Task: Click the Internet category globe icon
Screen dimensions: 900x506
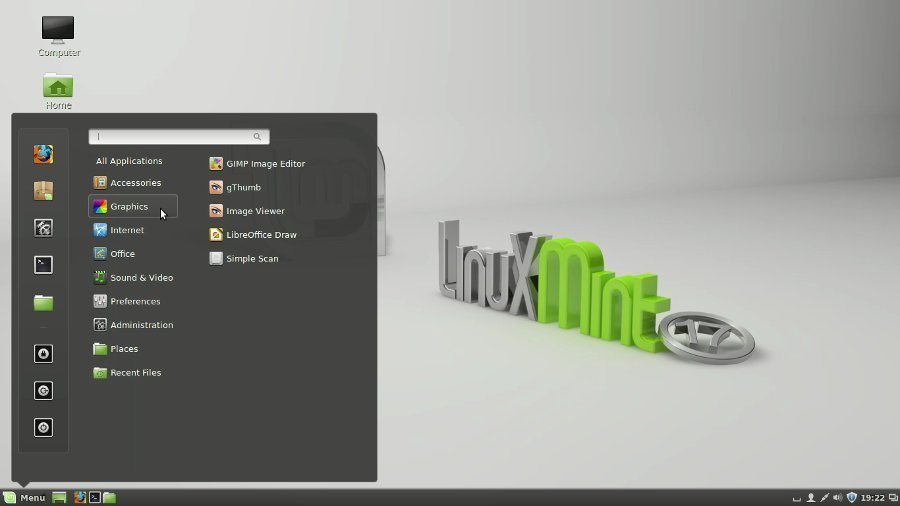Action: click(100, 230)
